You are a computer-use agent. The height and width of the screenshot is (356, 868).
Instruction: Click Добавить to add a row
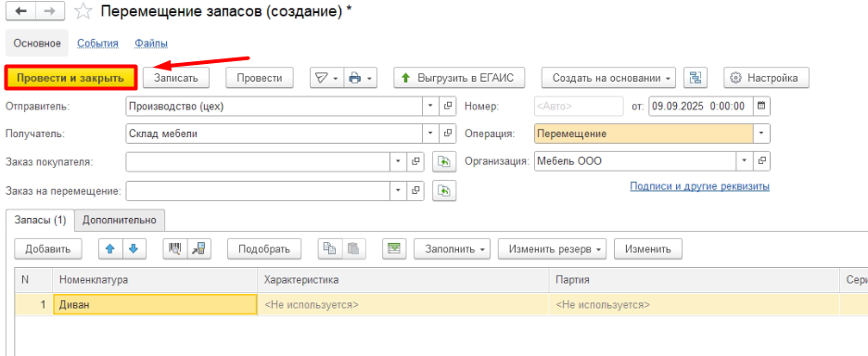coord(48,248)
